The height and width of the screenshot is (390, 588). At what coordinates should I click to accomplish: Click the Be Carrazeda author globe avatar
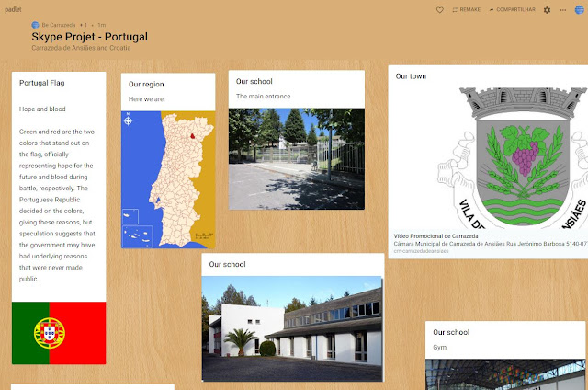pyautogui.click(x=35, y=25)
